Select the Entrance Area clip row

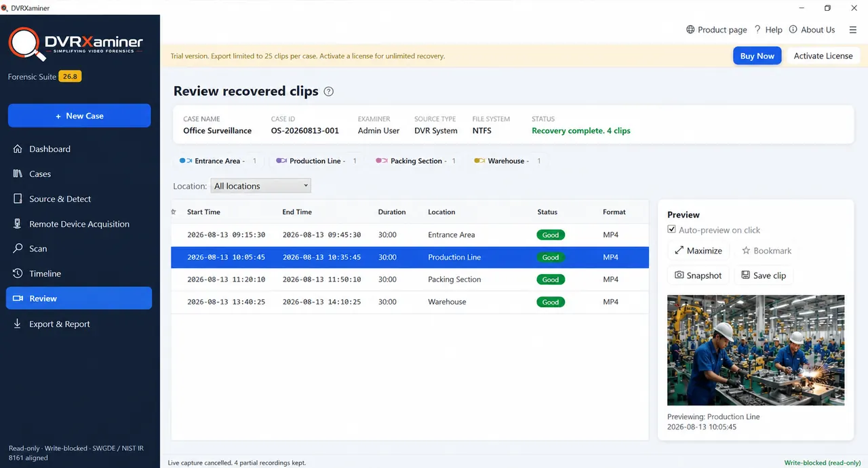click(x=410, y=235)
